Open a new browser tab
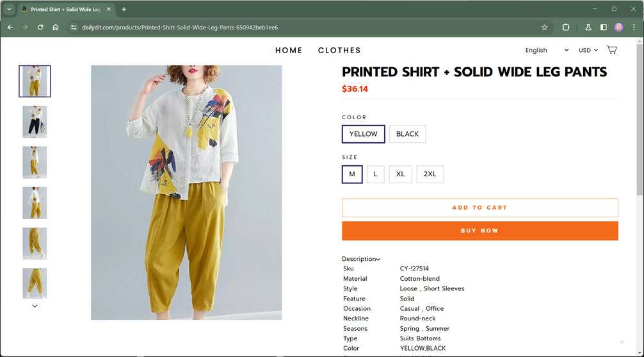Image resolution: width=644 pixels, height=357 pixels. [124, 9]
